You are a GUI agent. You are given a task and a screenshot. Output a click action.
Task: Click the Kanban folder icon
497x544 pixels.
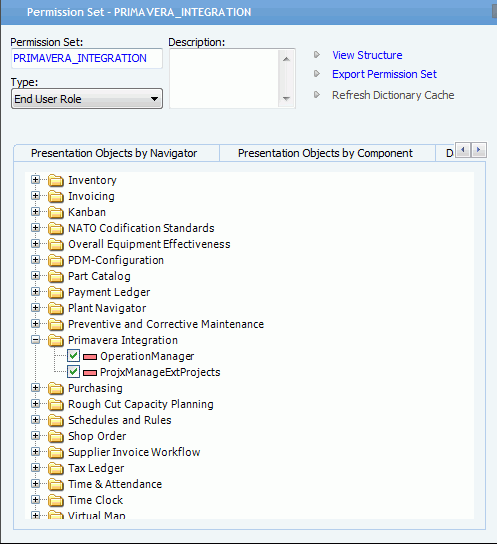[x=56, y=212]
